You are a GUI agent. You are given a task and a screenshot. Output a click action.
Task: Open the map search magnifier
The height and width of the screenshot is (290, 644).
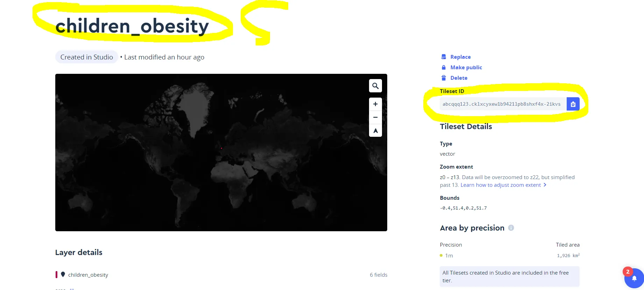(375, 86)
